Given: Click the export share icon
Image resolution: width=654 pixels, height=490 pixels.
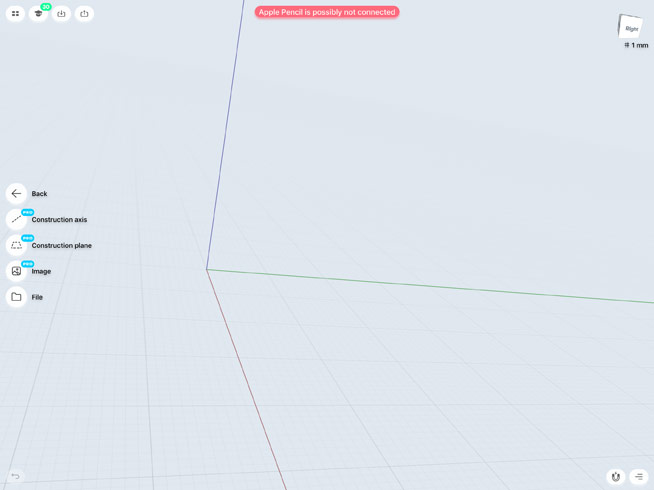Looking at the screenshot, I should (84, 14).
